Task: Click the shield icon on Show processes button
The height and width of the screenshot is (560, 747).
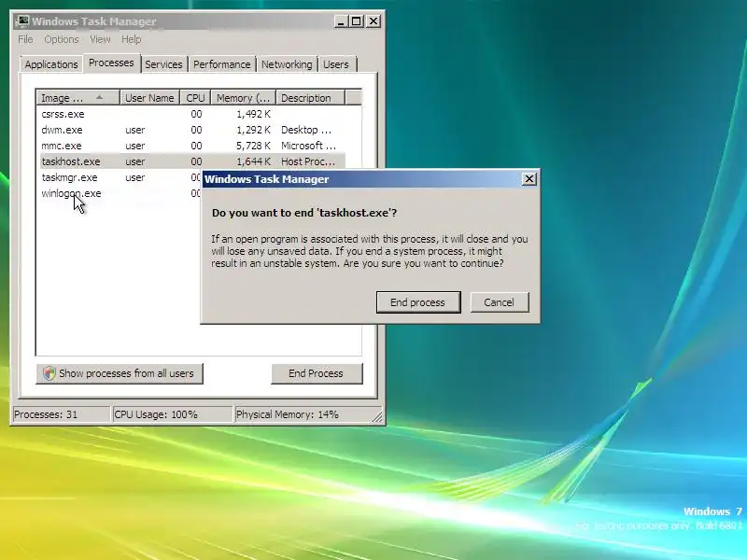Action: [49, 373]
